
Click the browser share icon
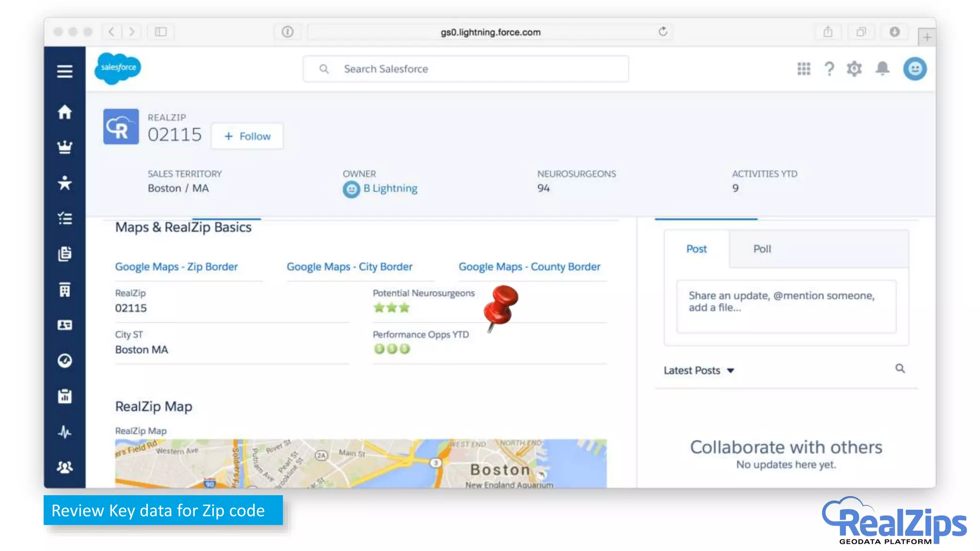(828, 32)
